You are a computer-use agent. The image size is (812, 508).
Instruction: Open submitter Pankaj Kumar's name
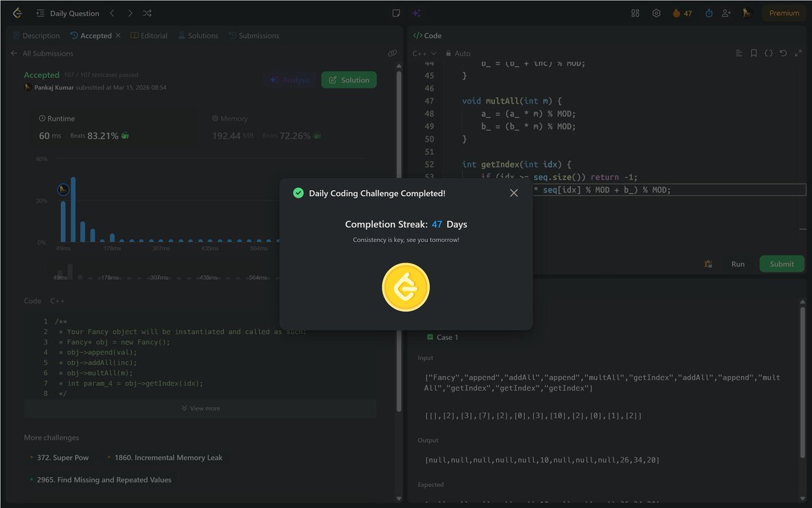tap(54, 87)
